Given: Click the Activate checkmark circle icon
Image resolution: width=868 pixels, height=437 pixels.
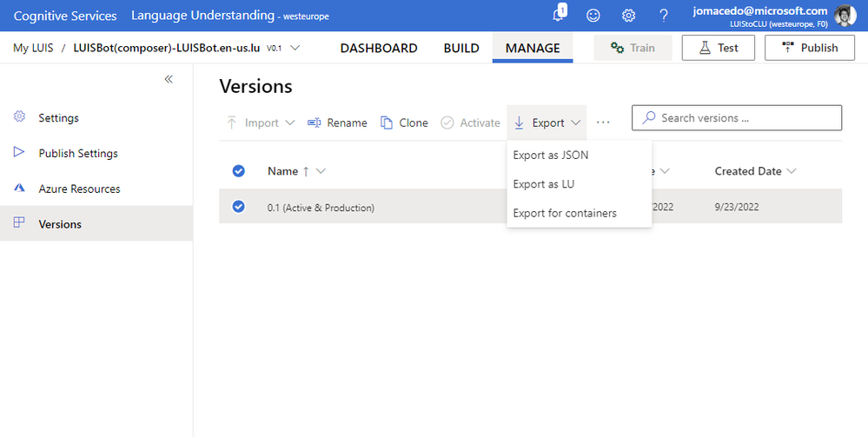Looking at the screenshot, I should [447, 123].
